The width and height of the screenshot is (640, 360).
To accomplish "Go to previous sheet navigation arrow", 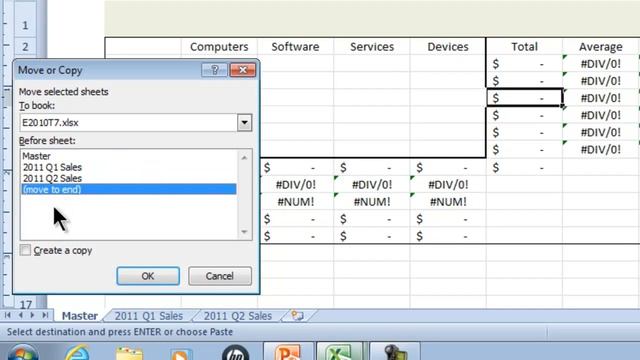I will (x=20, y=315).
